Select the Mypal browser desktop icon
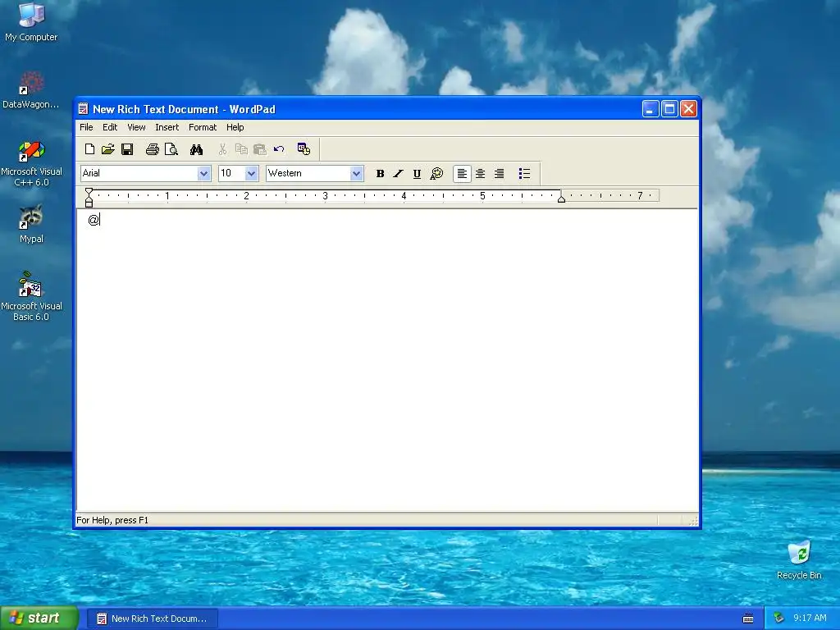The height and width of the screenshot is (630, 840). click(31, 224)
